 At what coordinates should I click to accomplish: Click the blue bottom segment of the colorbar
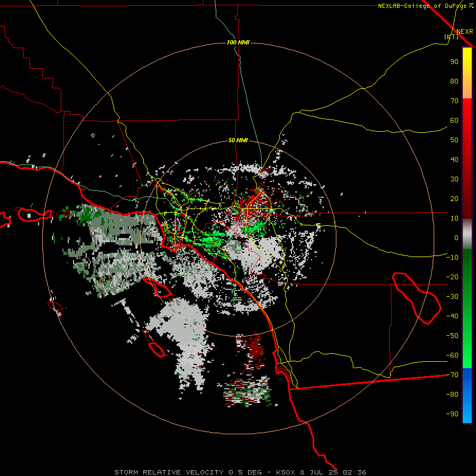tap(467, 396)
